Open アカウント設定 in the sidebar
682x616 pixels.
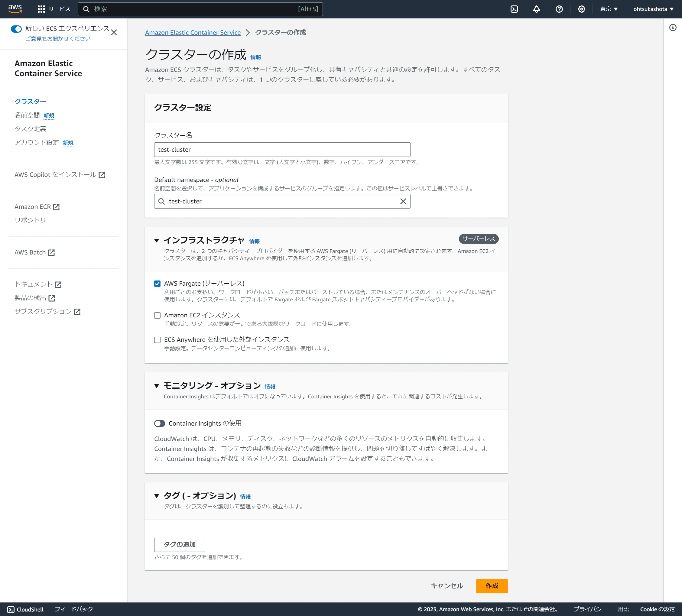point(37,142)
